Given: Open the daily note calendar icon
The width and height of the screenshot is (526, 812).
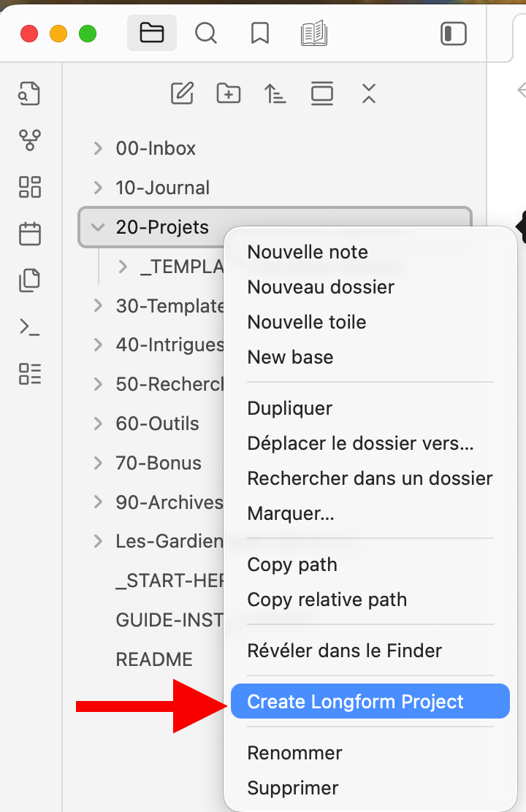Looking at the screenshot, I should [x=30, y=234].
